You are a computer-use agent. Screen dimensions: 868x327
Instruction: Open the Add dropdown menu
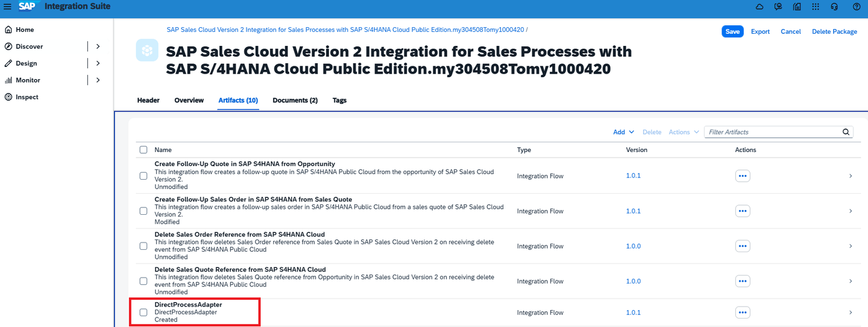point(623,132)
